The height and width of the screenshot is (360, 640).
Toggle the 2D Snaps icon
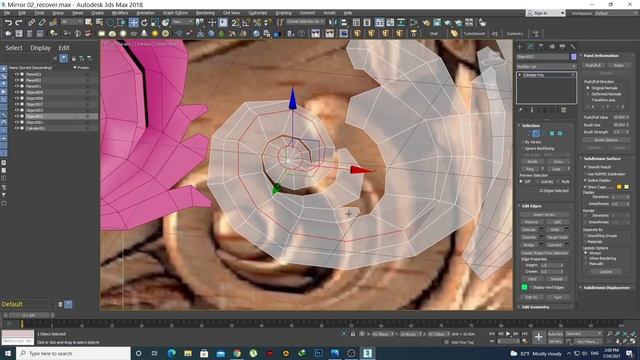[x=236, y=22]
